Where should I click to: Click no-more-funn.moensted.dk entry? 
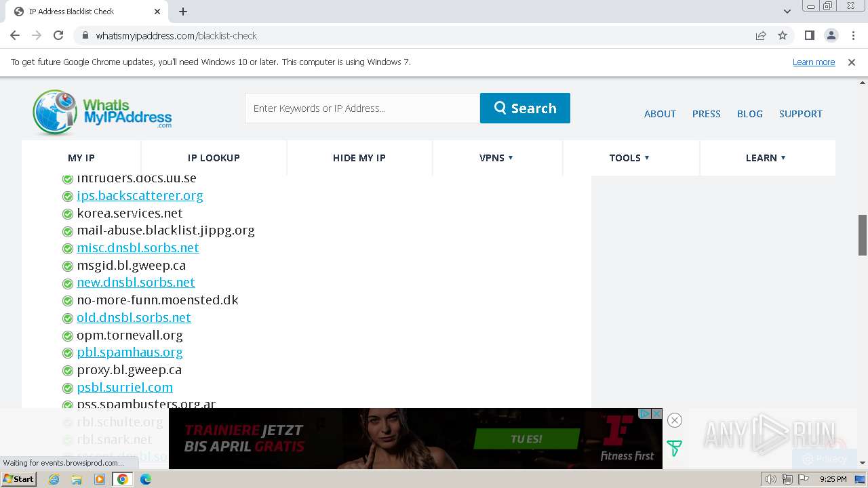[x=157, y=300]
